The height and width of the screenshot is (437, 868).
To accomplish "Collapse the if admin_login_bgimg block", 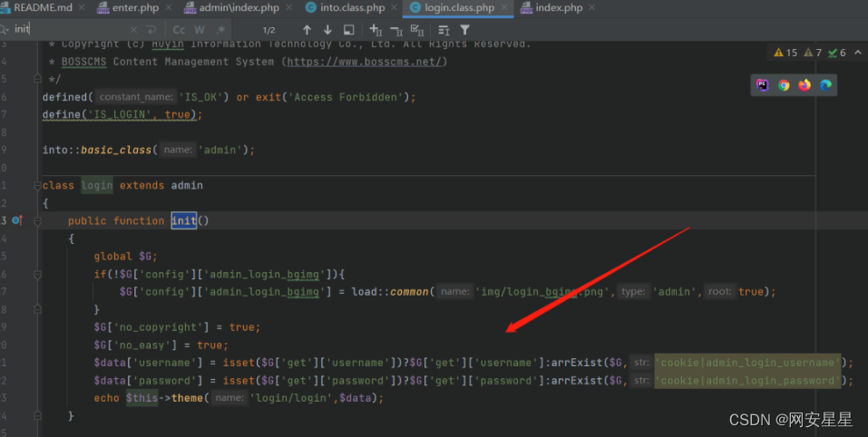I will [37, 274].
